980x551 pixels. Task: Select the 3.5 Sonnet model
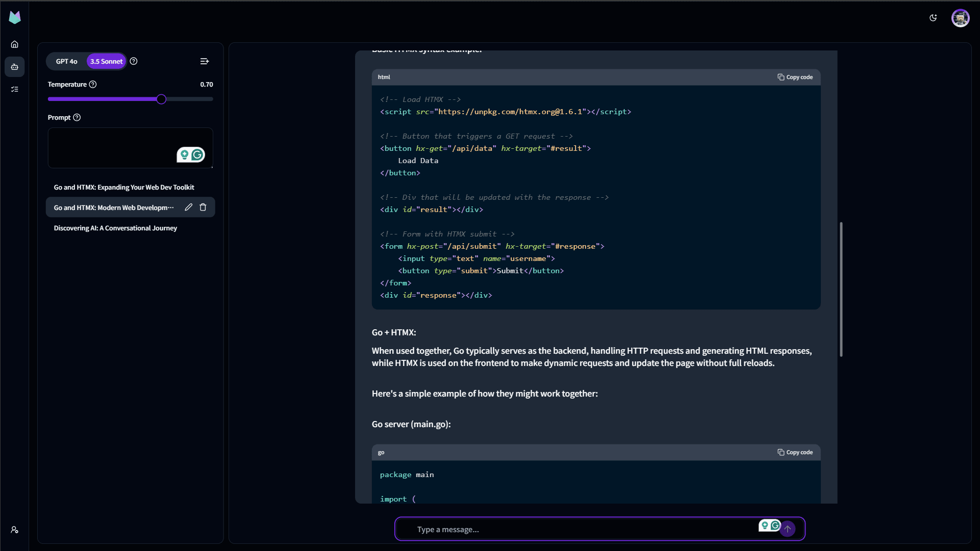click(x=106, y=61)
